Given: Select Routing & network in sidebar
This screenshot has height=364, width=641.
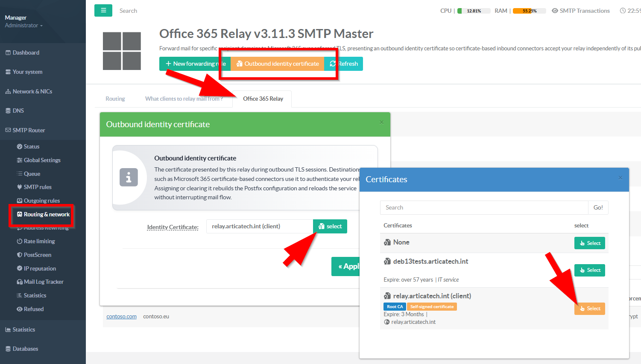Looking at the screenshot, I should click(x=43, y=214).
